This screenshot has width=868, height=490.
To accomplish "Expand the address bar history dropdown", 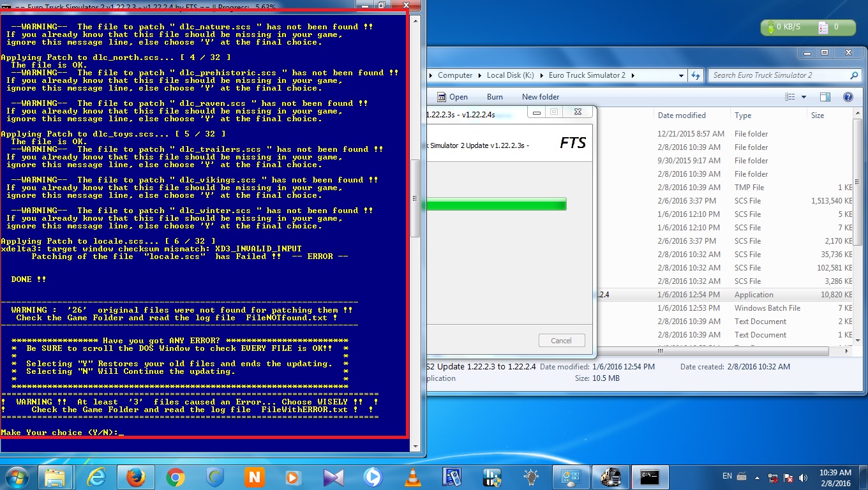I will (681, 75).
